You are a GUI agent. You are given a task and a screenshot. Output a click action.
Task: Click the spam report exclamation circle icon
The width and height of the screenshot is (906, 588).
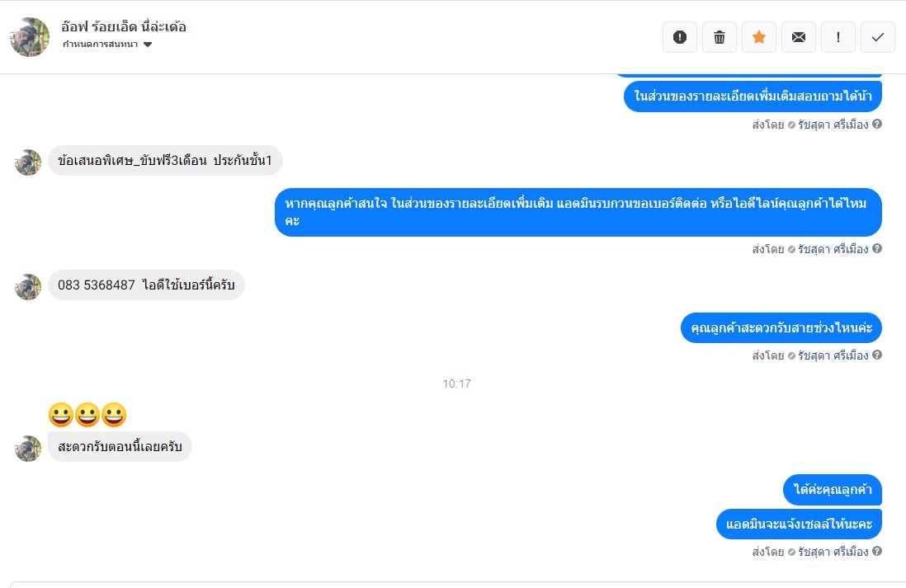[x=680, y=38]
